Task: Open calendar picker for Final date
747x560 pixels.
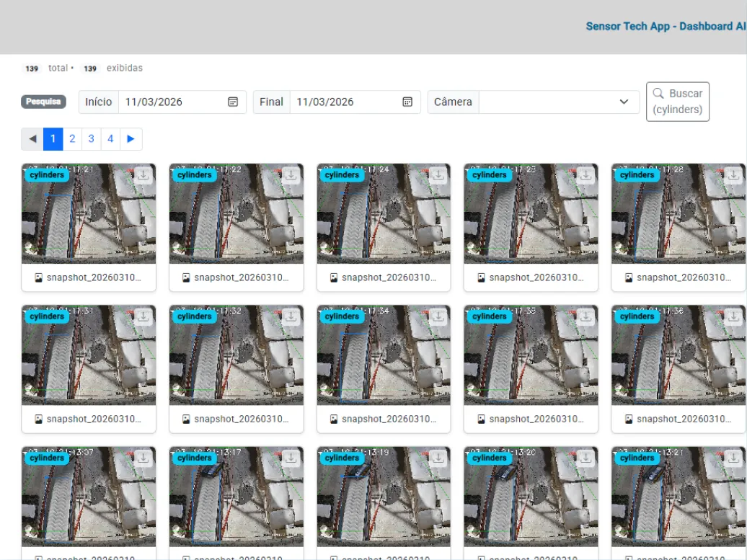Action: pos(407,102)
